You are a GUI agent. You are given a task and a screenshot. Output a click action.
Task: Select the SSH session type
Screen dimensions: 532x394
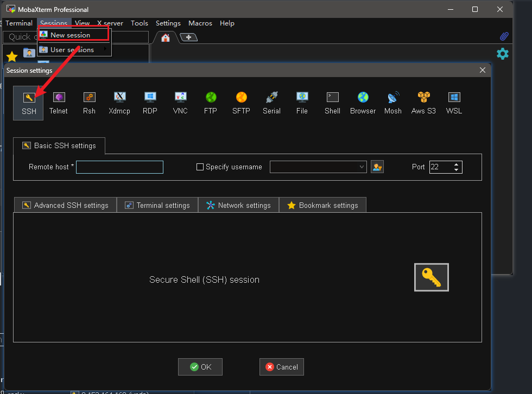(x=28, y=103)
